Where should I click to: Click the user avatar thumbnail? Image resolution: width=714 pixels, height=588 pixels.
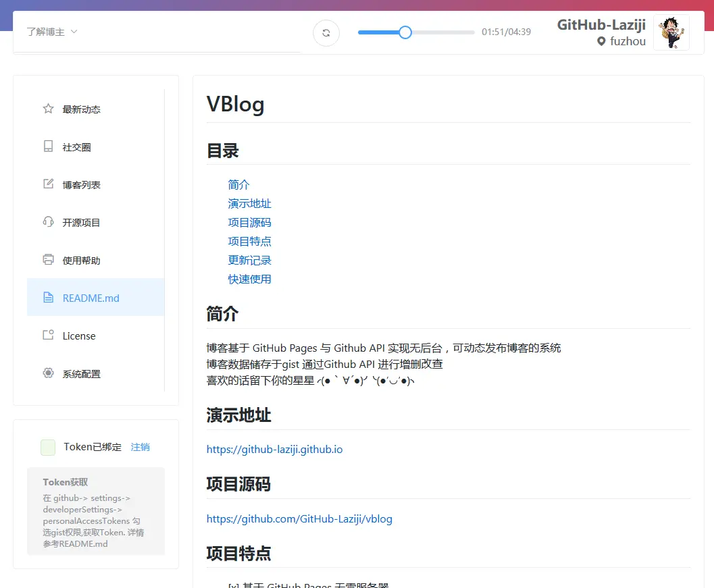[x=671, y=32]
